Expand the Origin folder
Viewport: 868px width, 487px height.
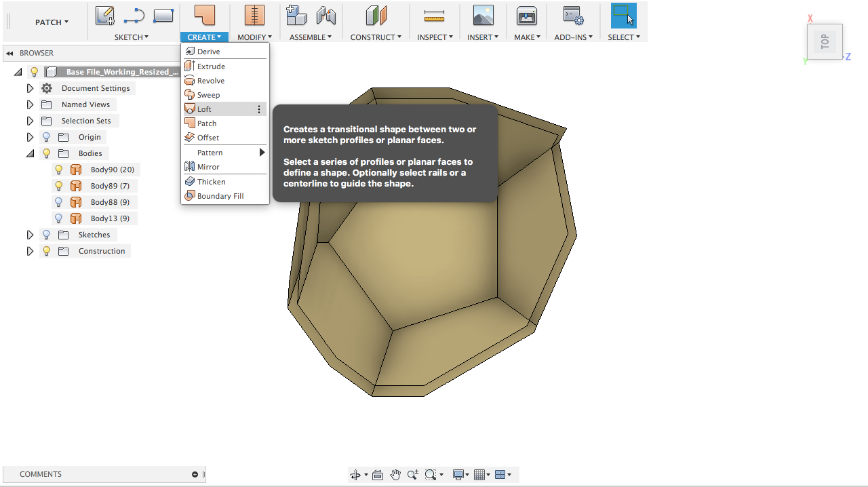pyautogui.click(x=30, y=137)
